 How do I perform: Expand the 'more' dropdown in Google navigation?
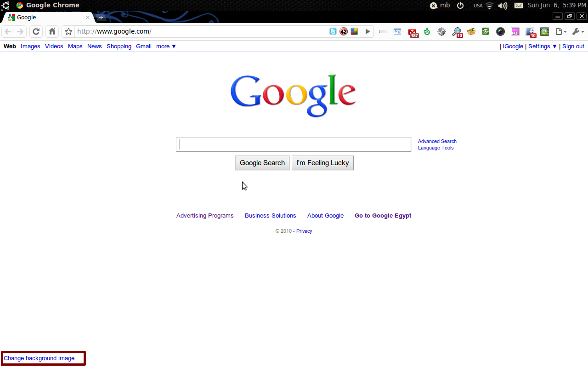[x=166, y=46]
